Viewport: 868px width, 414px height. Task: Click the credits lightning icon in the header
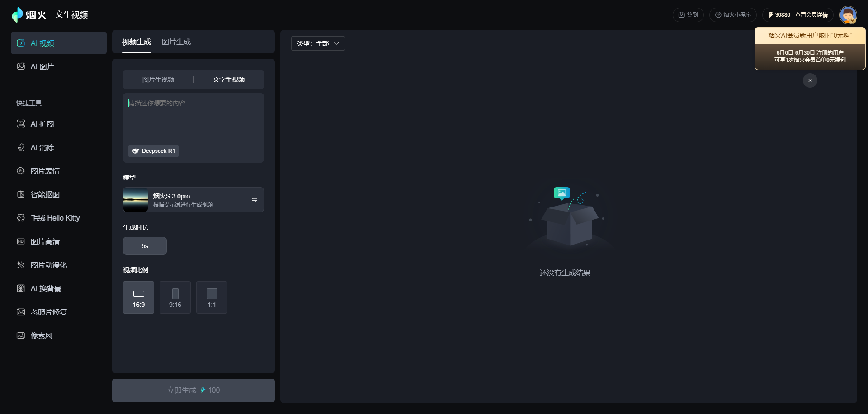pos(771,15)
